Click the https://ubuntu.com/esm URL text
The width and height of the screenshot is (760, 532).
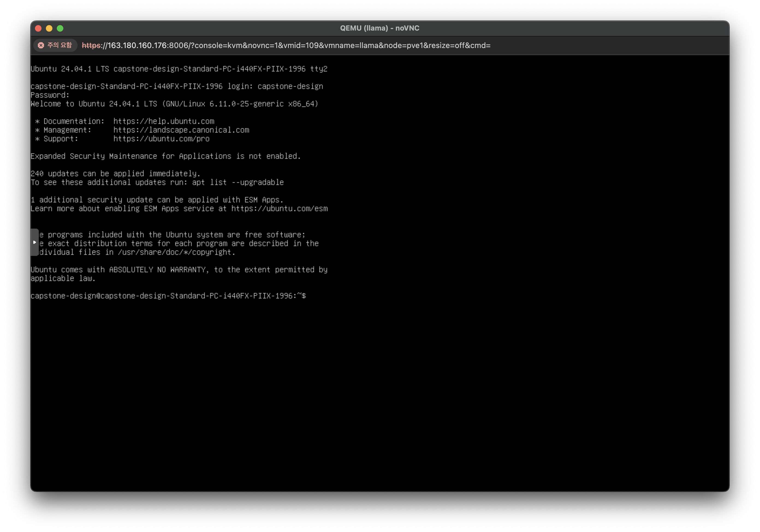(x=279, y=209)
